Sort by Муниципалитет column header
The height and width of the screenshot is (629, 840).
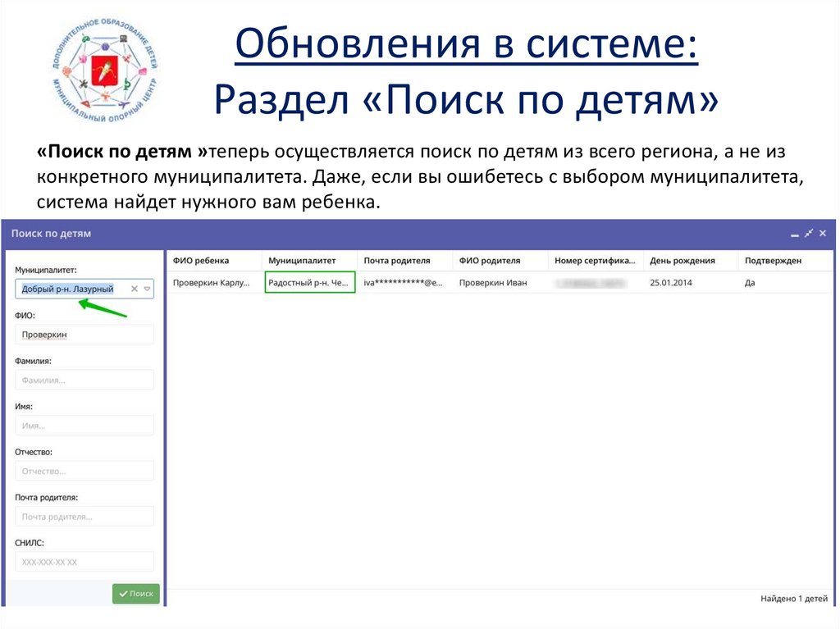309,261
